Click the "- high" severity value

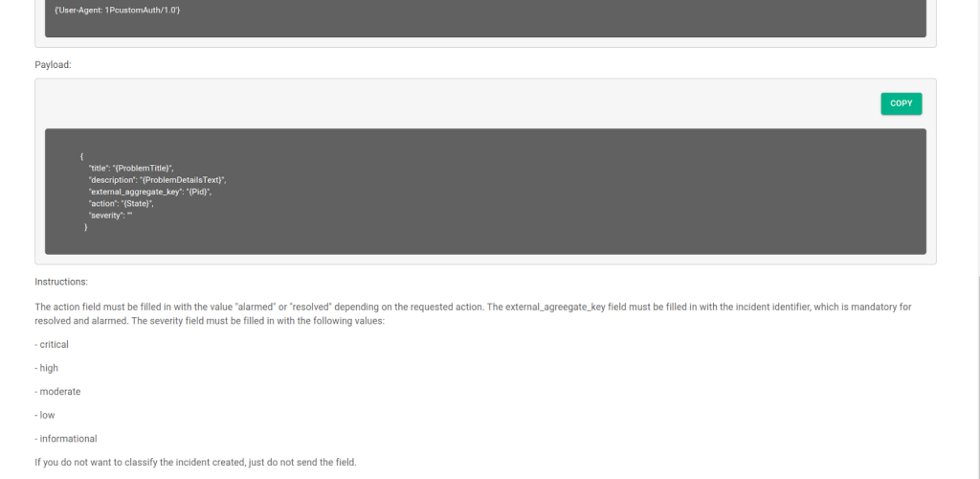pyautogui.click(x=46, y=368)
